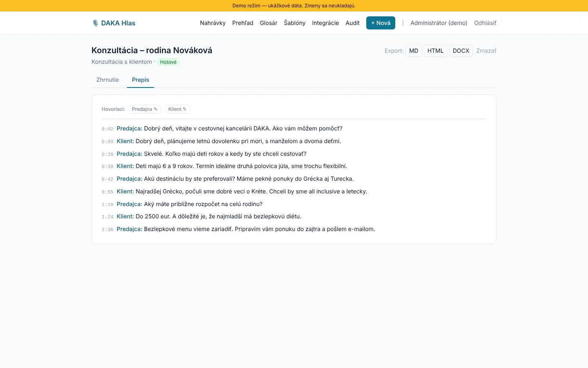Click the line "Deti majú 6 a 9 rokov"
588x368 pixels.
point(241,166)
